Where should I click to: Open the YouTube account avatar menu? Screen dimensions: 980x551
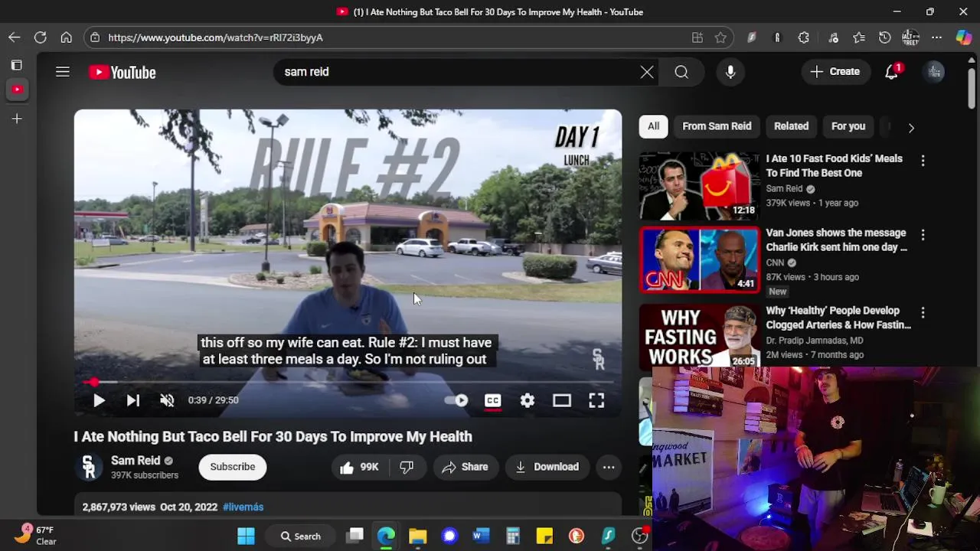point(935,72)
